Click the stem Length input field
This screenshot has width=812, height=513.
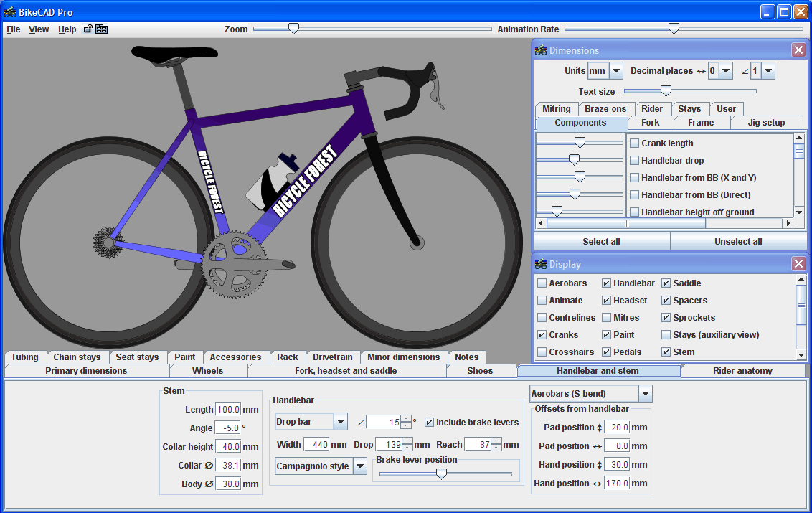click(x=228, y=410)
